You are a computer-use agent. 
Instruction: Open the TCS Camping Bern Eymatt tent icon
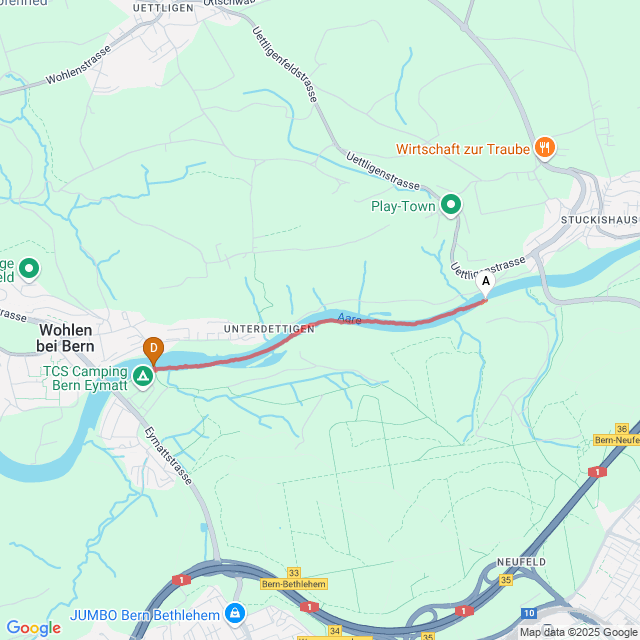point(143,377)
